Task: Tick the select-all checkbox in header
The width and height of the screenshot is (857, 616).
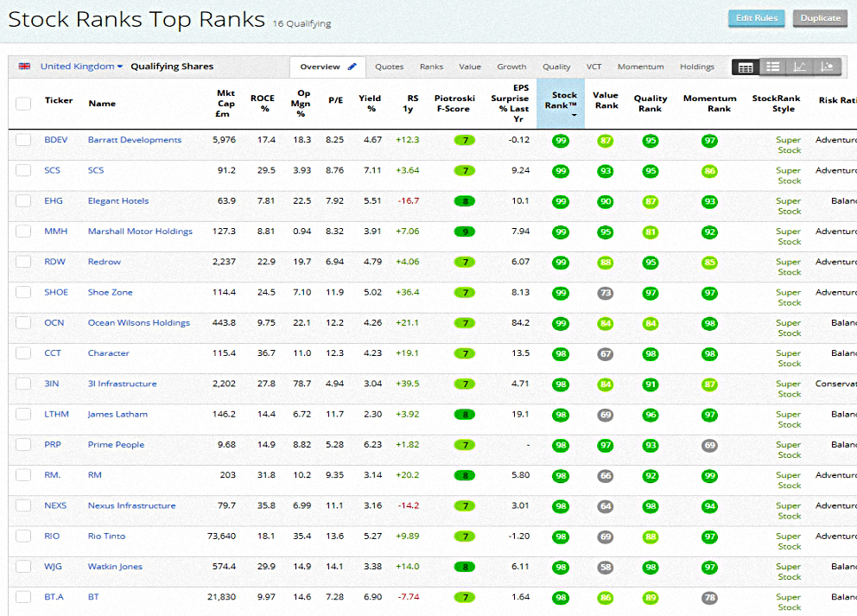Action: pyautogui.click(x=23, y=104)
